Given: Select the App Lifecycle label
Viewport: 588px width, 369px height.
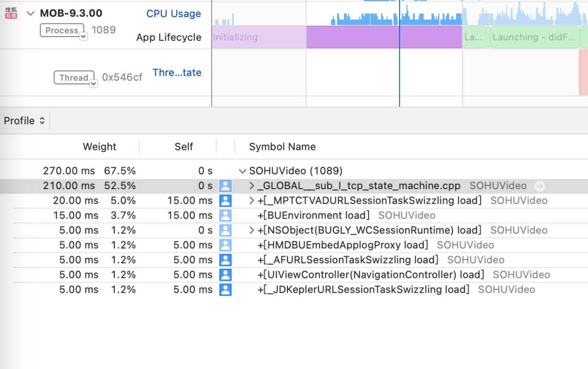Looking at the screenshot, I should 169,37.
